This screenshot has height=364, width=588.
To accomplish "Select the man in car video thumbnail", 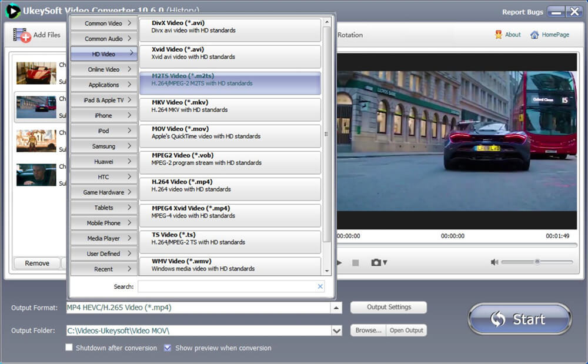I will (x=36, y=175).
